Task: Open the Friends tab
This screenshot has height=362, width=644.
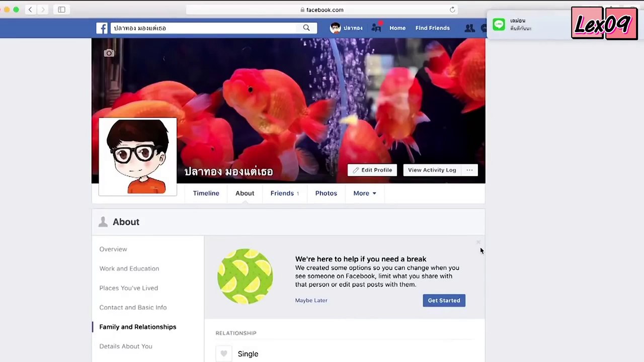Action: [x=285, y=193]
